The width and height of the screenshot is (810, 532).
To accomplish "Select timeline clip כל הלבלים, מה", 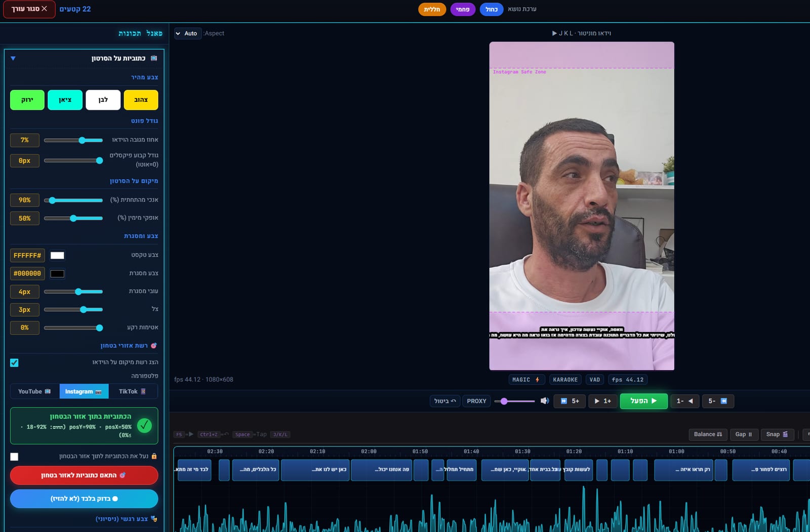I will point(256,470).
